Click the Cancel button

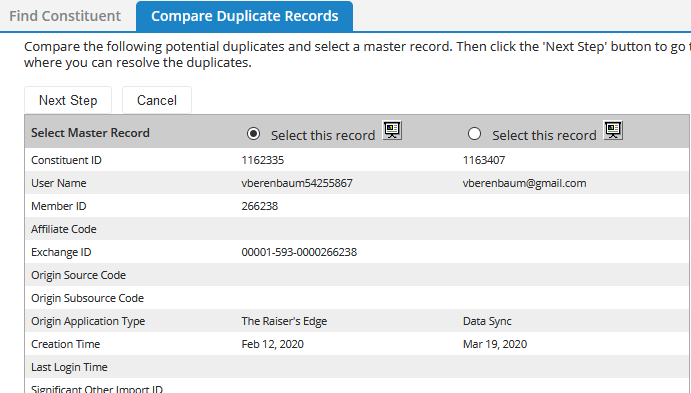point(157,100)
